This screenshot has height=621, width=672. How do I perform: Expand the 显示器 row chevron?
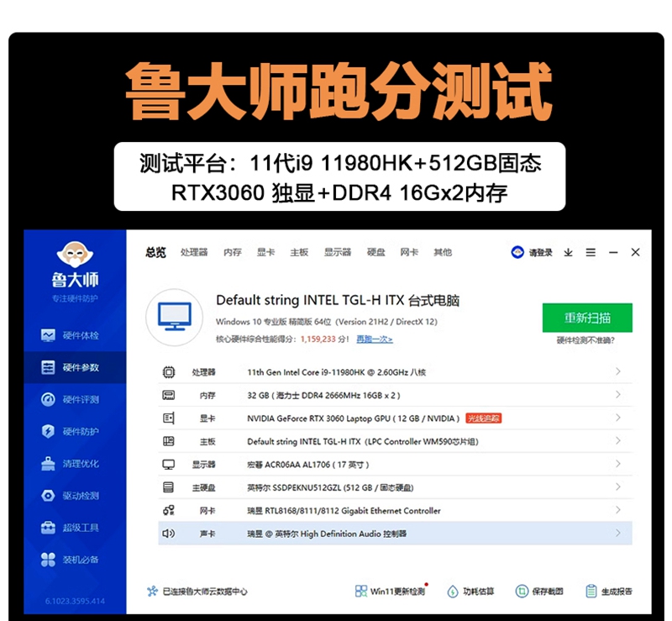click(618, 464)
